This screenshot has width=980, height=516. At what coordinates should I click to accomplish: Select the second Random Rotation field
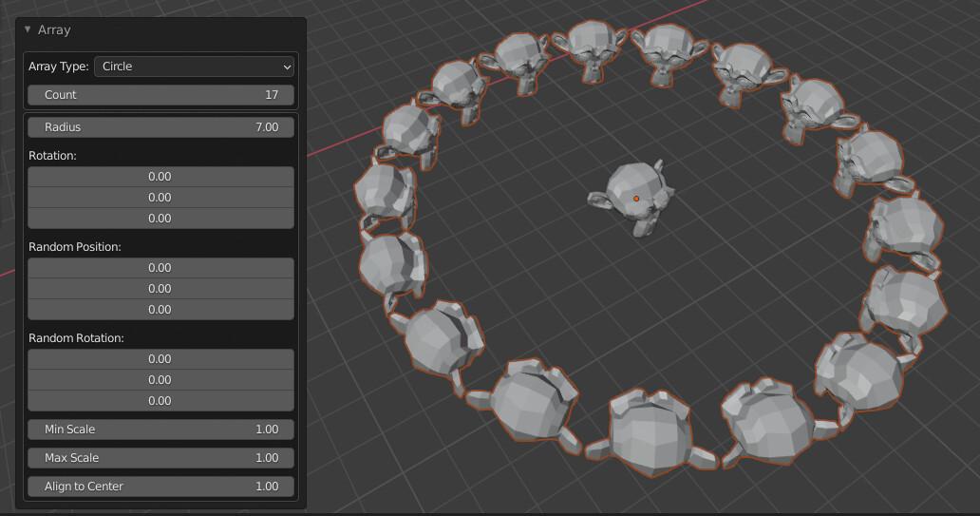(160, 380)
